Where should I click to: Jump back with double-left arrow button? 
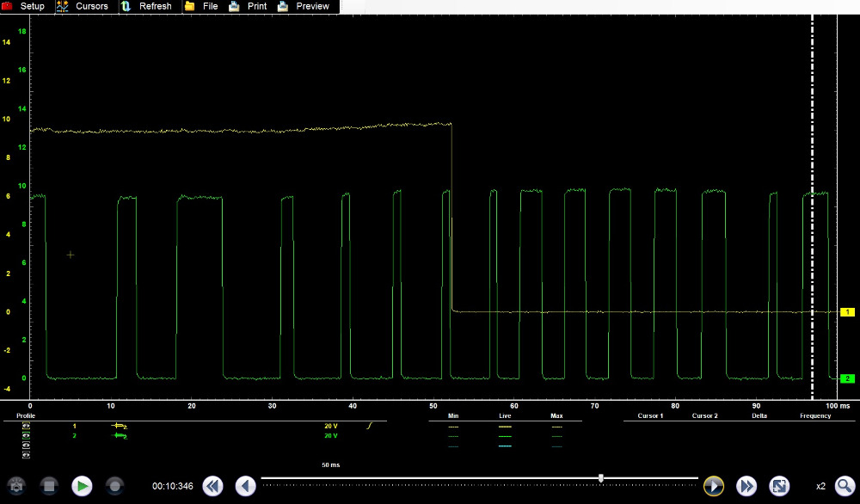(213, 486)
